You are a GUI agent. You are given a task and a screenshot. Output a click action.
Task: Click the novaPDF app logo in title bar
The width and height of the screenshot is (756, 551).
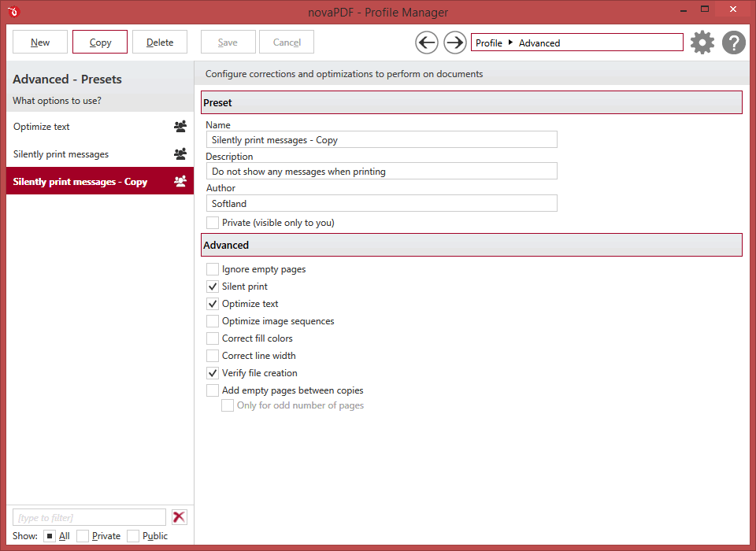point(13,12)
